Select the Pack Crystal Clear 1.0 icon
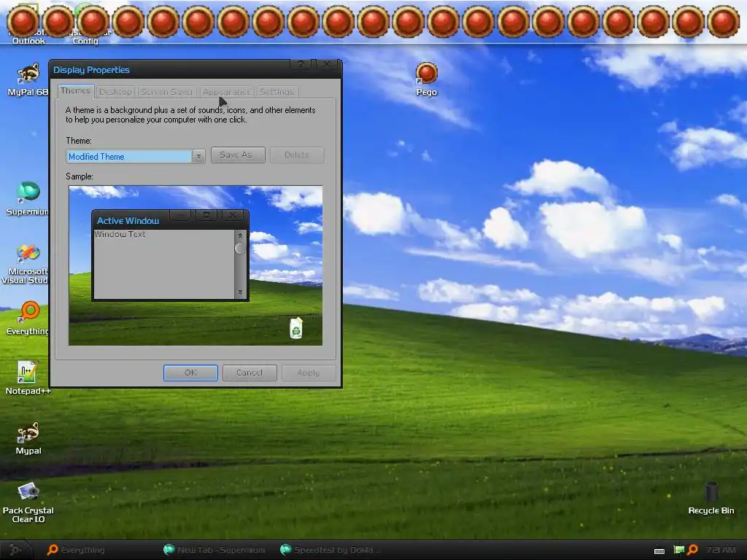The height and width of the screenshot is (560, 747). click(x=28, y=502)
